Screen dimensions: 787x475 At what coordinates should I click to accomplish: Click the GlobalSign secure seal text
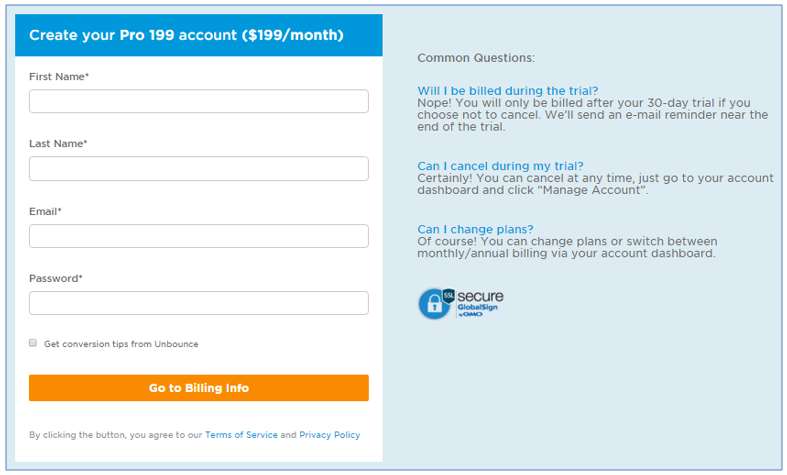pyautogui.click(x=480, y=302)
